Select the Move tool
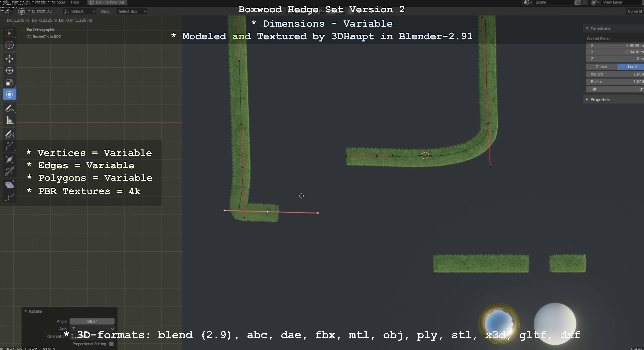Viewport: 644px width, 350px height. coord(10,59)
